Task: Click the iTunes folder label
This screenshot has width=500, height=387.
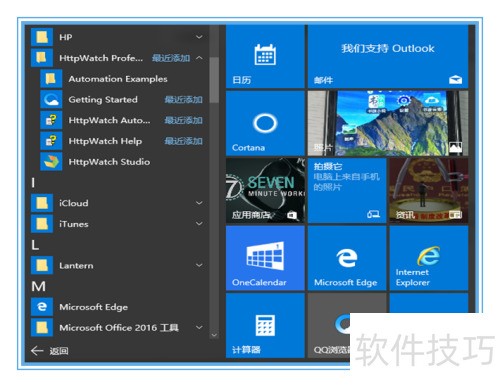Action: click(x=74, y=224)
